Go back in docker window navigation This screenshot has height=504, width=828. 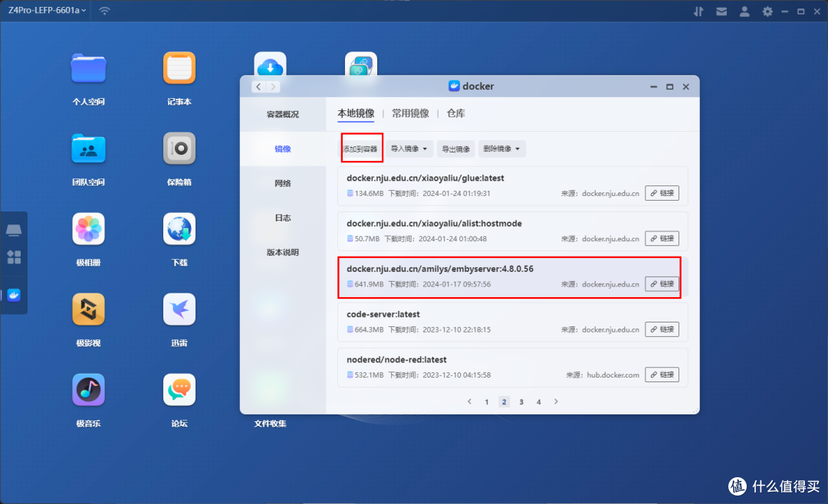258,87
